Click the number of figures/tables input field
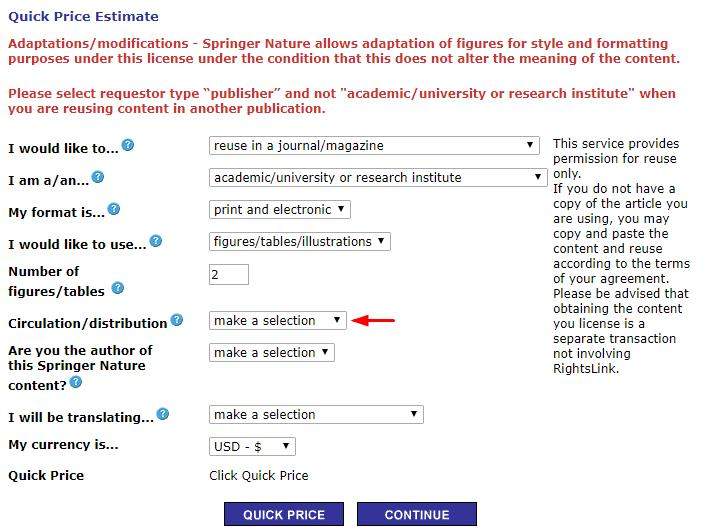The width and height of the screenshot is (709, 530). (229, 275)
